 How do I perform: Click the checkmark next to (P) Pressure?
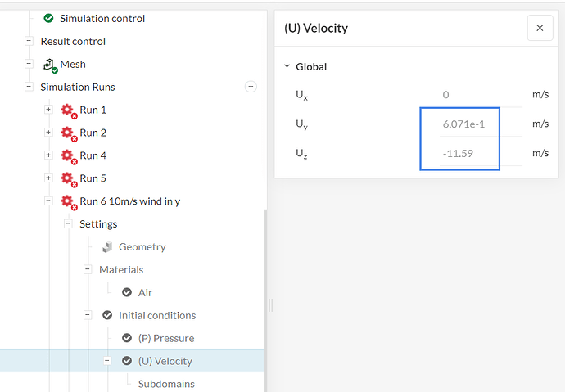127,338
